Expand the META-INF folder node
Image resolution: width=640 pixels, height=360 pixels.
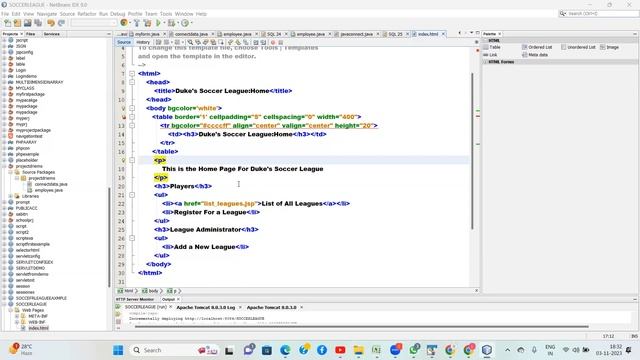coord(17,316)
